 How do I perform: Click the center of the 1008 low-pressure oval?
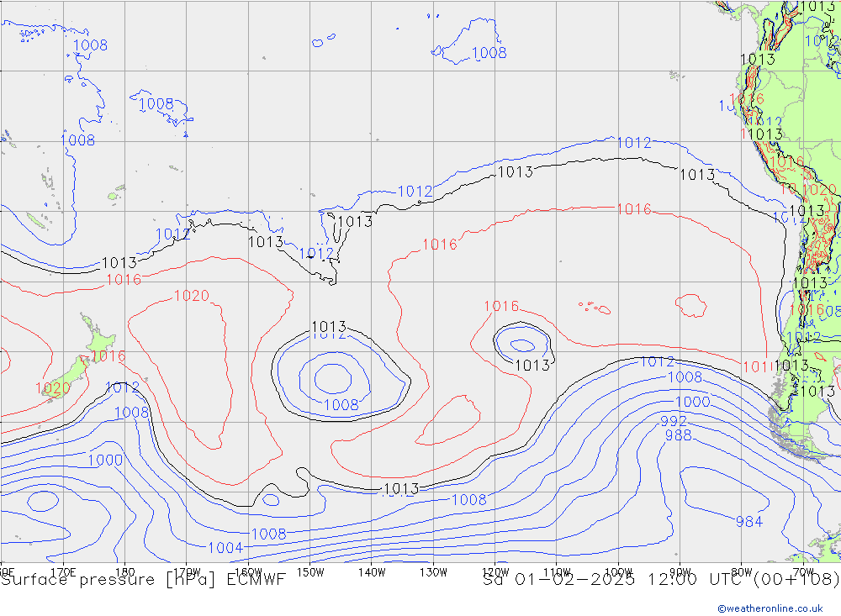pyautogui.click(x=333, y=378)
